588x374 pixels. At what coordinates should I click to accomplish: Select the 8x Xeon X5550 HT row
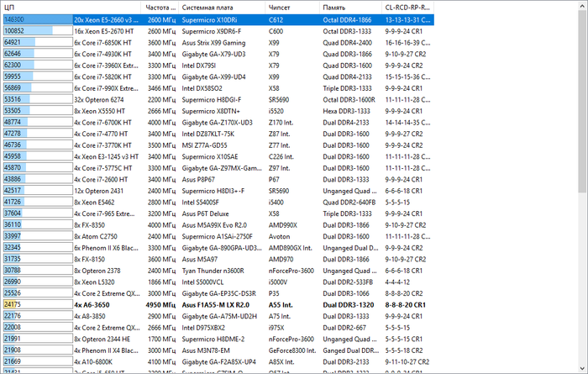pyautogui.click(x=218, y=111)
